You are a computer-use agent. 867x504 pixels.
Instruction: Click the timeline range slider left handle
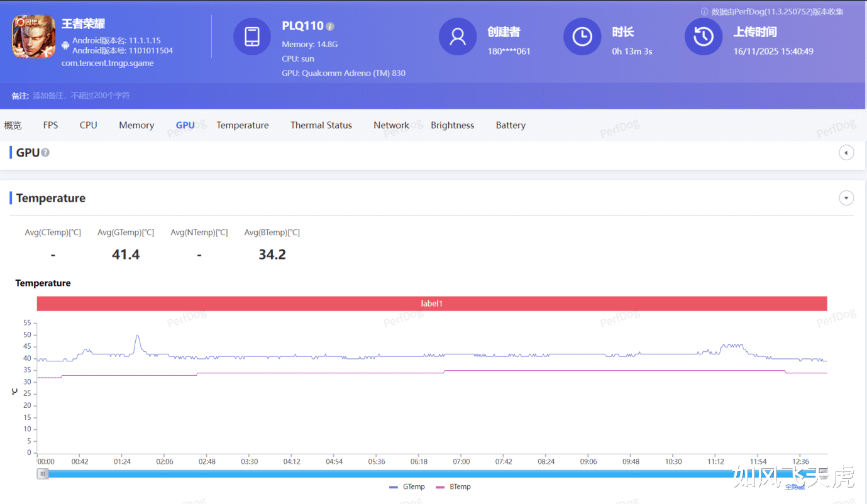coord(43,474)
